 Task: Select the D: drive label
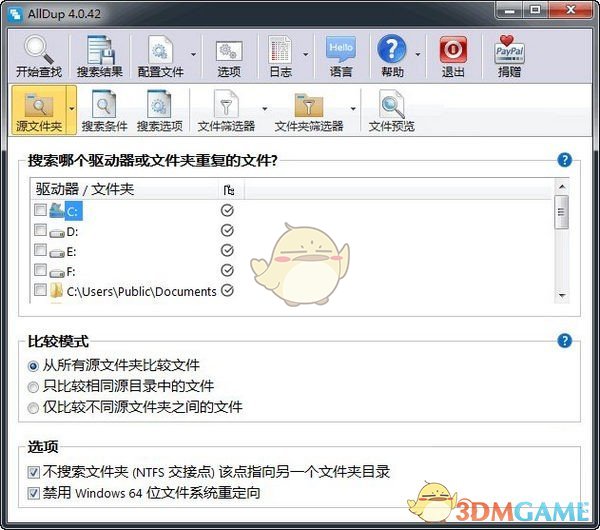72,232
